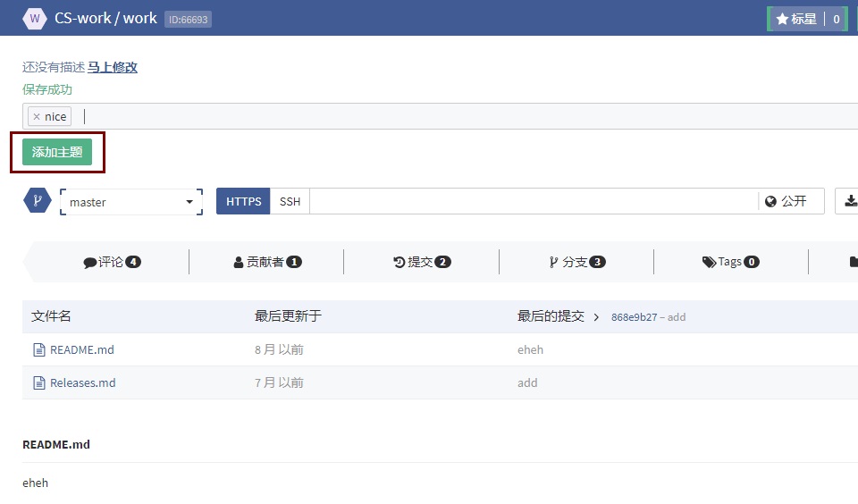Click the star button to star the project
Image resolution: width=858 pixels, height=504 pixels.
click(x=795, y=19)
